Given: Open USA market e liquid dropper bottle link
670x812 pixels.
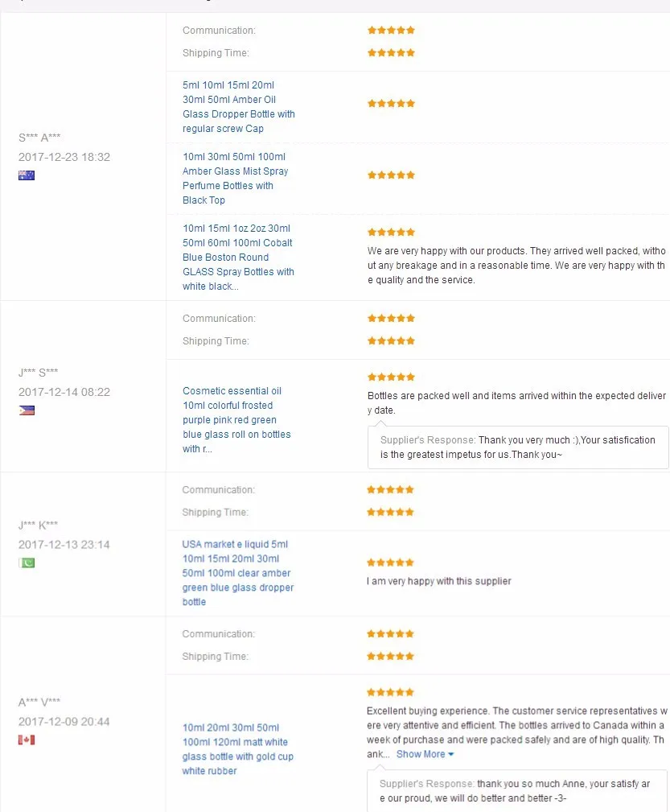Looking at the screenshot, I should (x=237, y=573).
